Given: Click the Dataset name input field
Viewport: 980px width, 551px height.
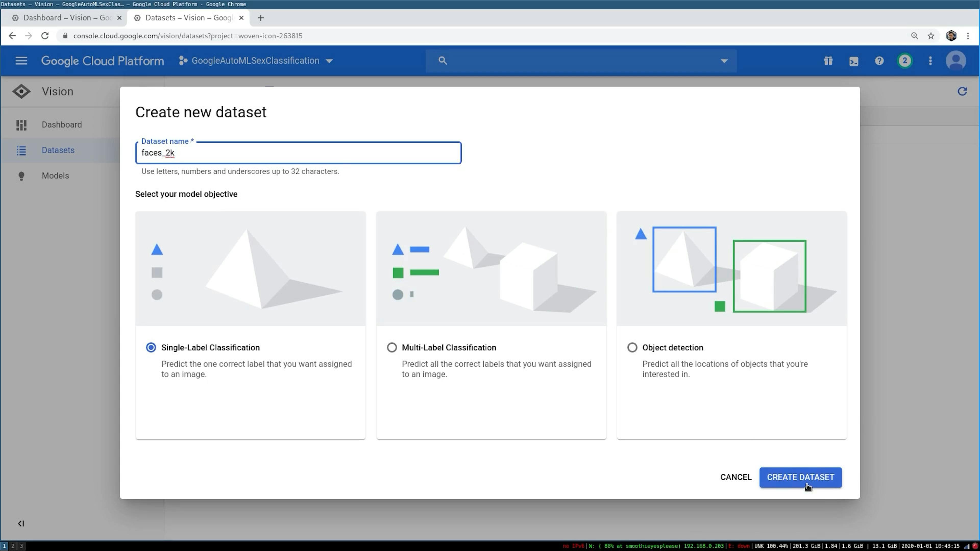Looking at the screenshot, I should pos(298,153).
